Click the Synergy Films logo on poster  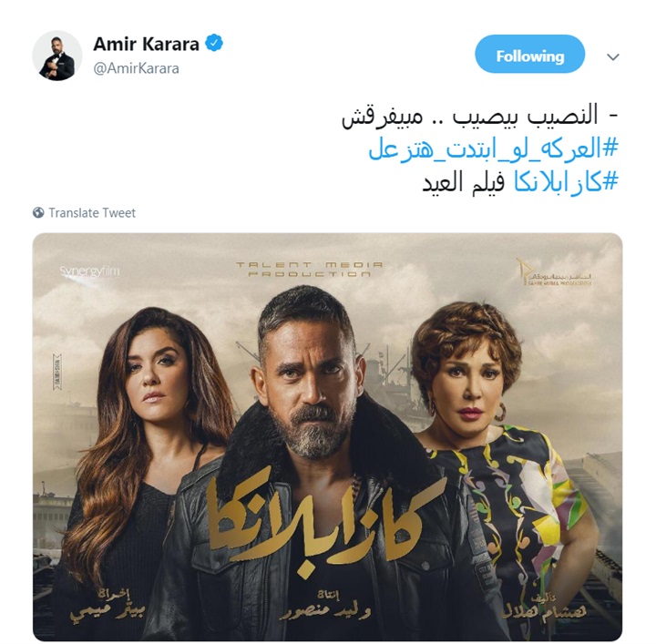pyautogui.click(x=89, y=271)
